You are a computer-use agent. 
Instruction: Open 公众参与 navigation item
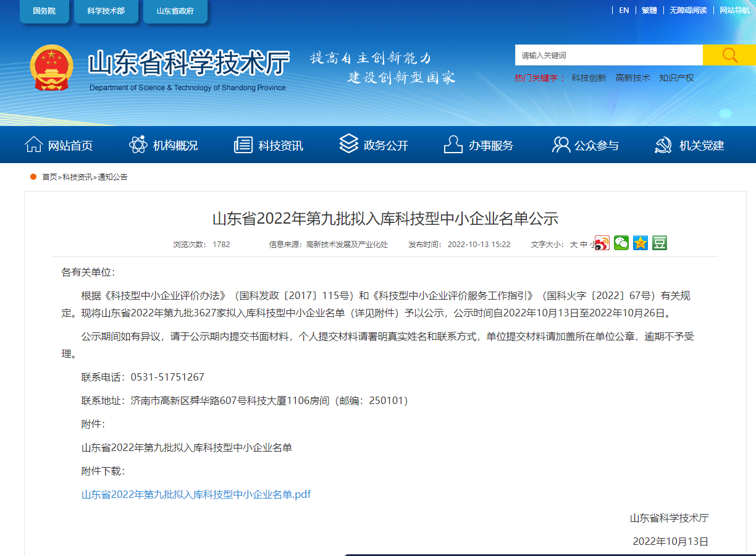[x=585, y=145]
